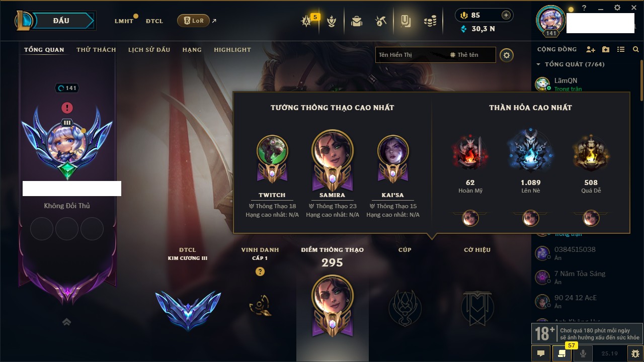
Task: Search the friends list magnifier icon
Action: click(636, 49)
